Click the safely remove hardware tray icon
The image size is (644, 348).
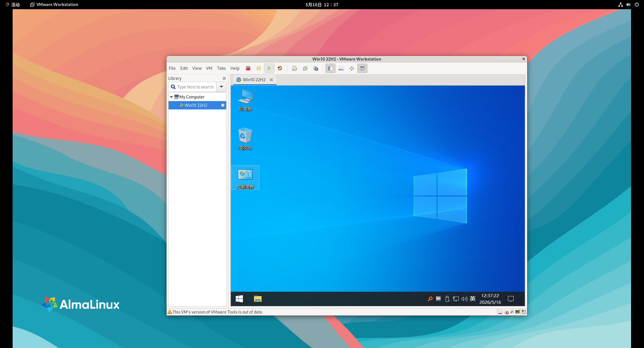point(447,299)
